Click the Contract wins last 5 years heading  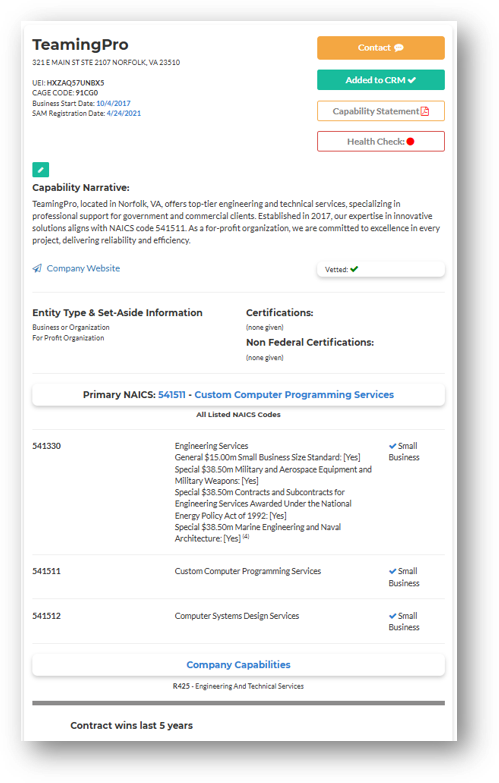(131, 725)
